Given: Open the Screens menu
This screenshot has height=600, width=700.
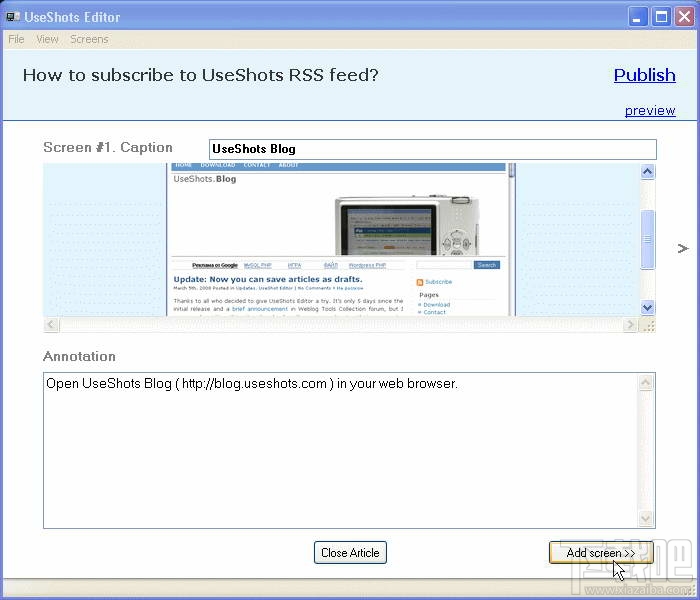Looking at the screenshot, I should (89, 39).
